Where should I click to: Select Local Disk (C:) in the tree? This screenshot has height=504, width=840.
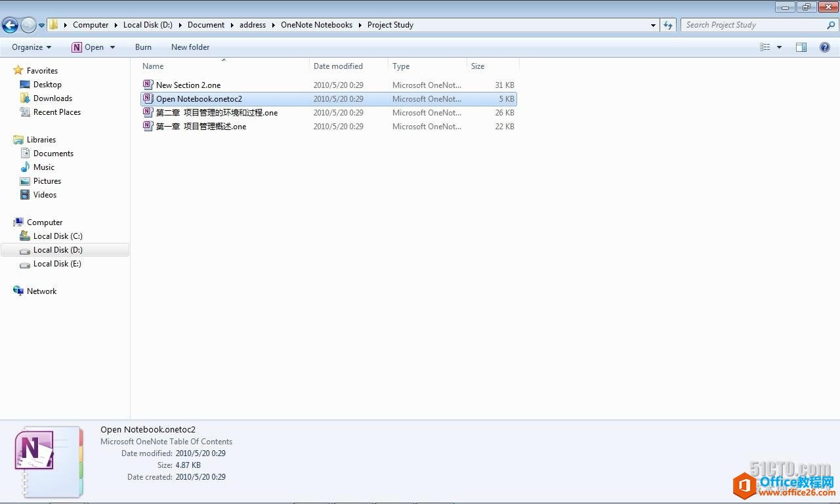[58, 236]
